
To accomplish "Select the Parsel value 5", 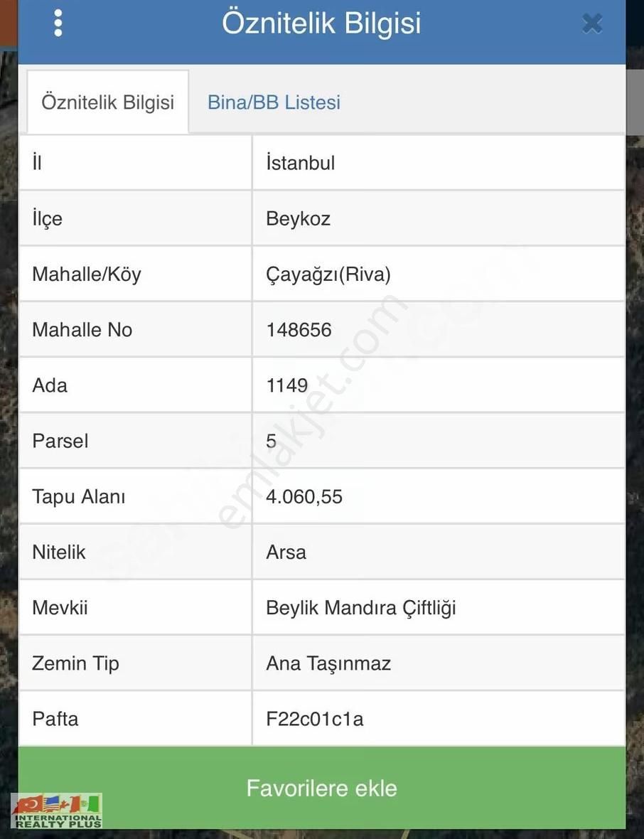I will (x=272, y=441).
